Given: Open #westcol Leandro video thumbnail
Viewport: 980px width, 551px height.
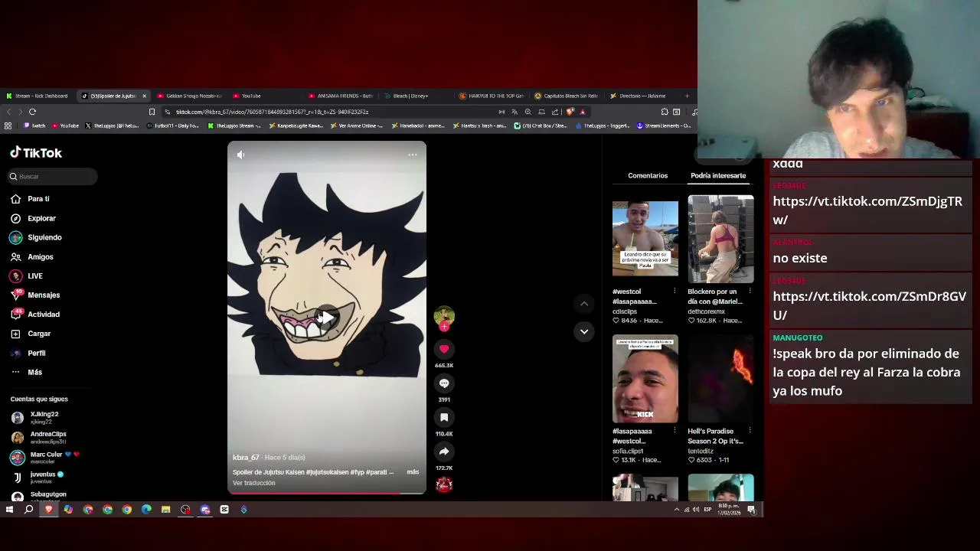Looking at the screenshot, I should pyautogui.click(x=645, y=239).
